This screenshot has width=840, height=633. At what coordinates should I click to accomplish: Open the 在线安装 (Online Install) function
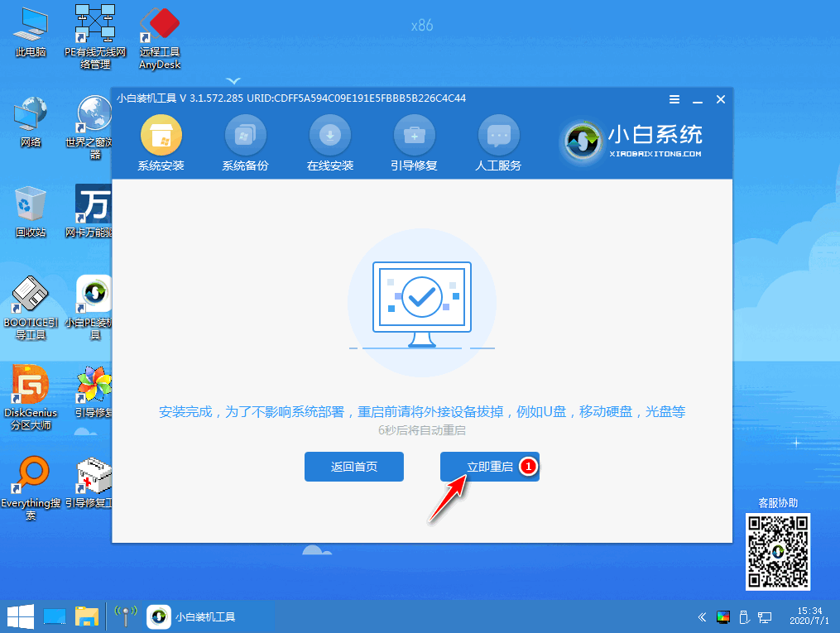[329, 141]
